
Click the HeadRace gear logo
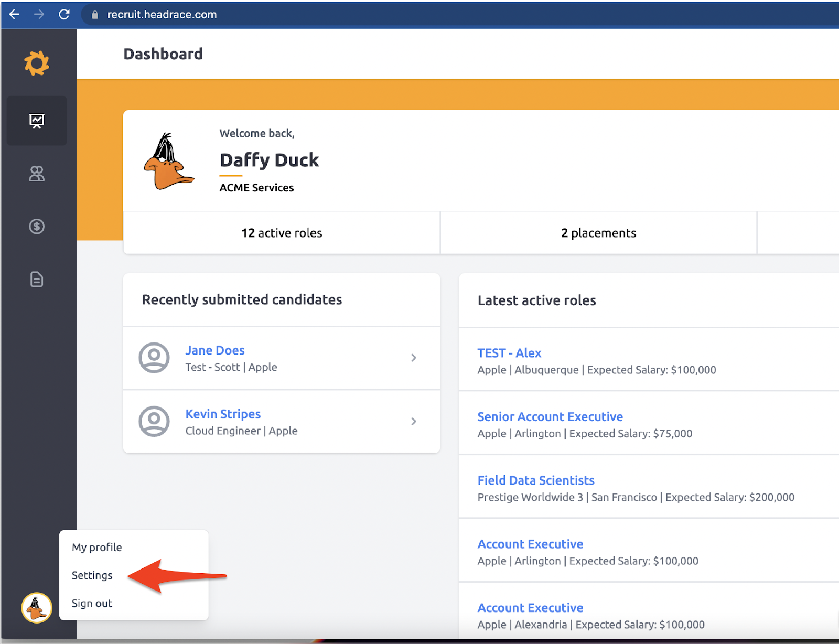tap(37, 63)
